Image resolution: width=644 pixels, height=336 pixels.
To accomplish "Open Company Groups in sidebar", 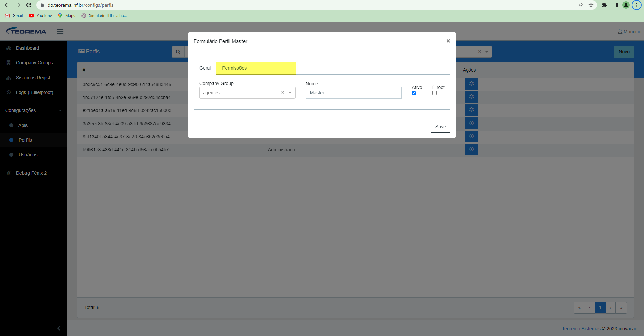I will (x=34, y=63).
